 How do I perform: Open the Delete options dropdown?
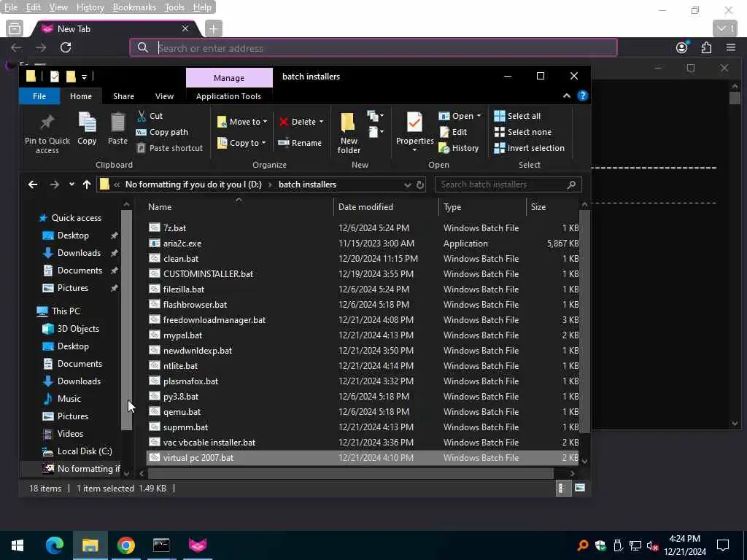click(x=321, y=122)
